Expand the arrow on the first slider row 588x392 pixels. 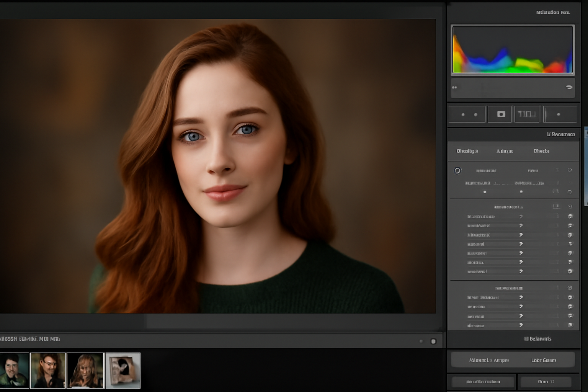[x=521, y=216]
